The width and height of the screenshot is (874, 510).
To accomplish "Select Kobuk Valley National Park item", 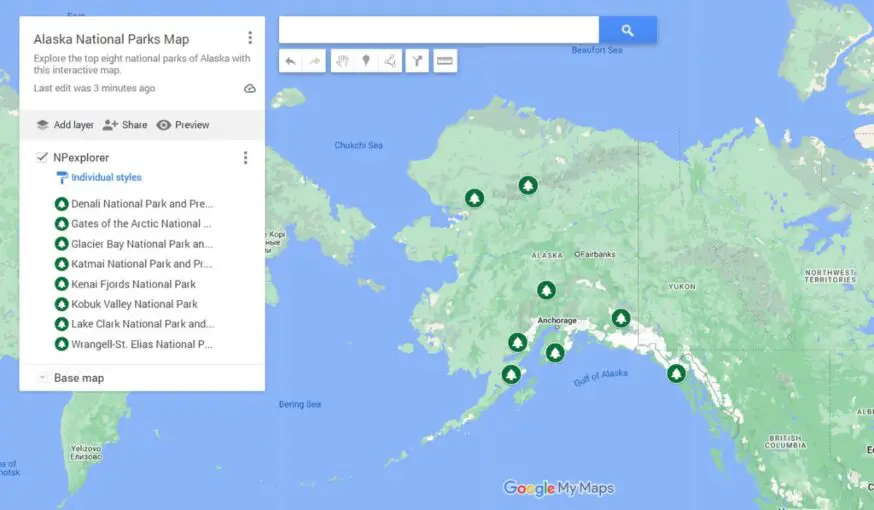I will [133, 304].
